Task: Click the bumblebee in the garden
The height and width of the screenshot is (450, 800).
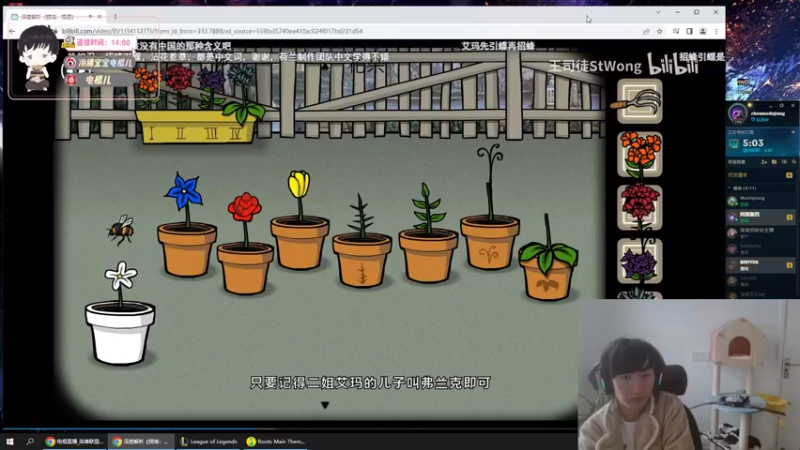Action: click(121, 230)
